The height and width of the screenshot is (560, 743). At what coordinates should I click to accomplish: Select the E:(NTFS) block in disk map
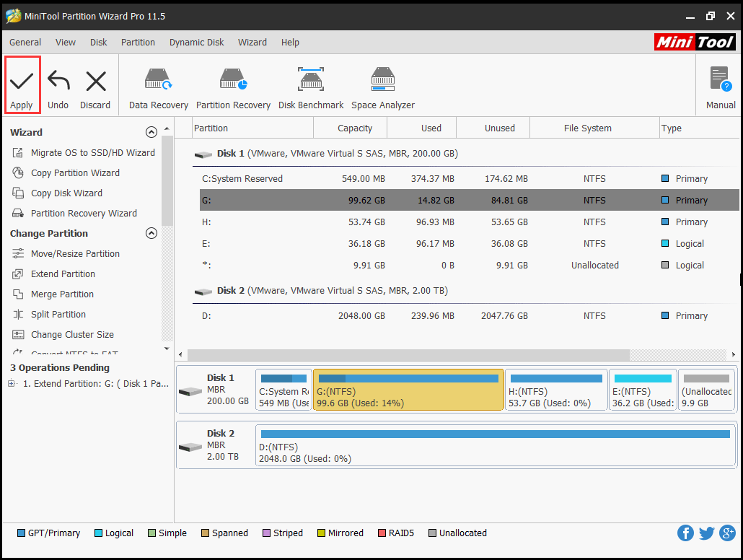[642, 390]
